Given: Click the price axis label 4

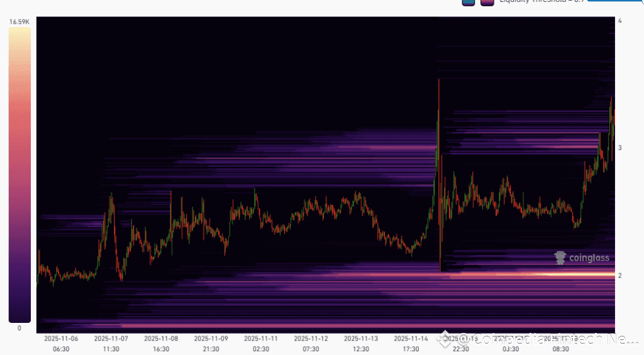Looking at the screenshot, I should 619,21.
